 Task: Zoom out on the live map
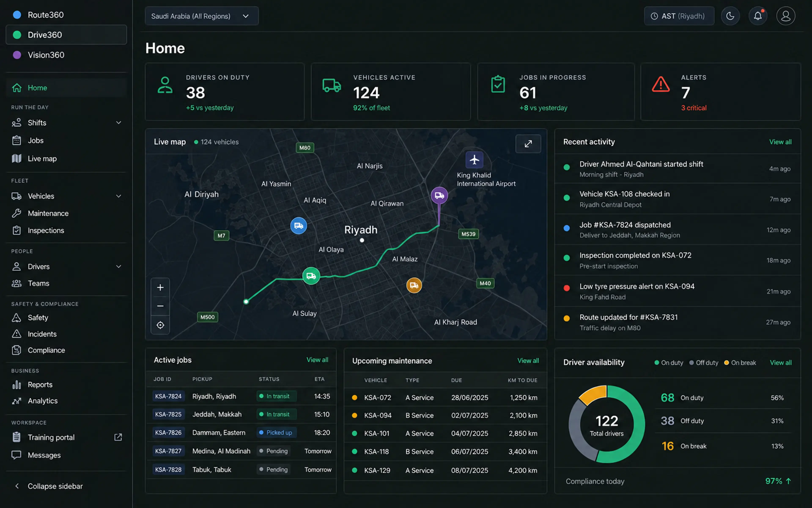point(160,306)
